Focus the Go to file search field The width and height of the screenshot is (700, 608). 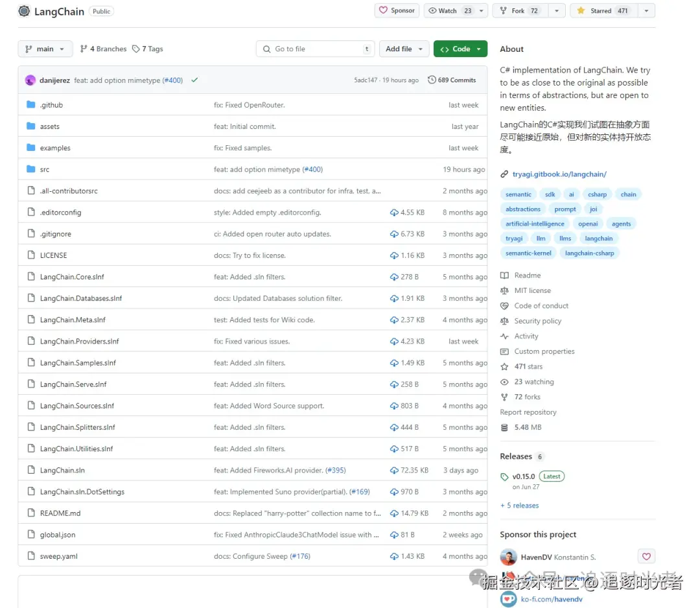[315, 49]
